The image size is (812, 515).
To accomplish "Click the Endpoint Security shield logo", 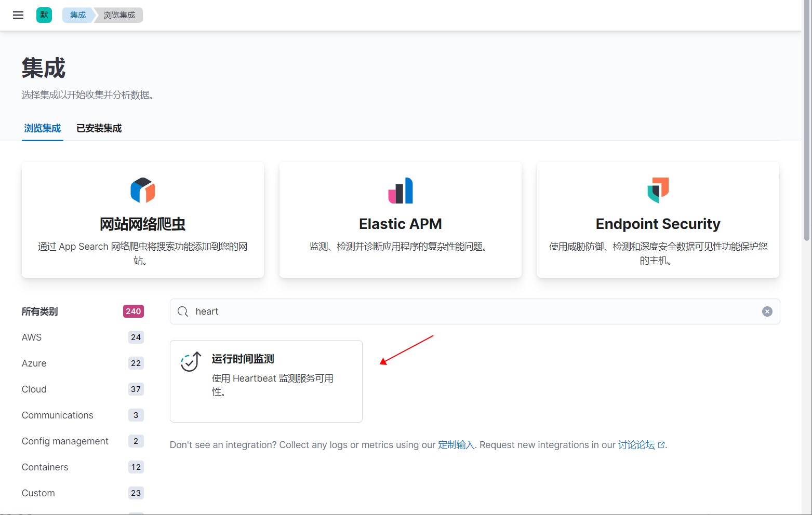I will click(x=658, y=190).
